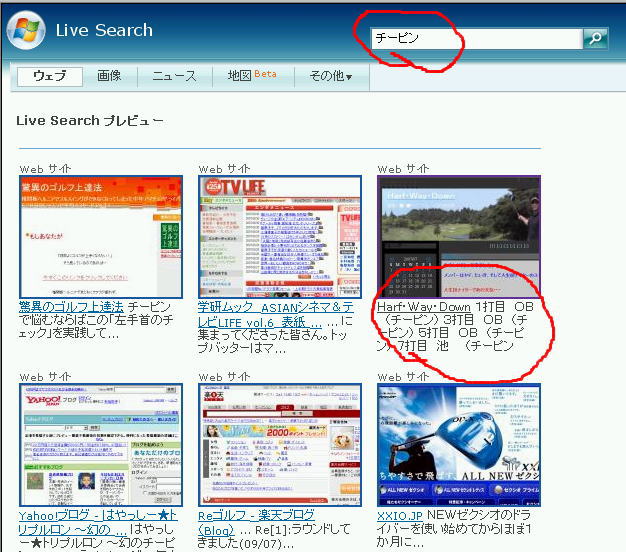Click snippet text Re[1]:ラウンドして

coord(303,530)
